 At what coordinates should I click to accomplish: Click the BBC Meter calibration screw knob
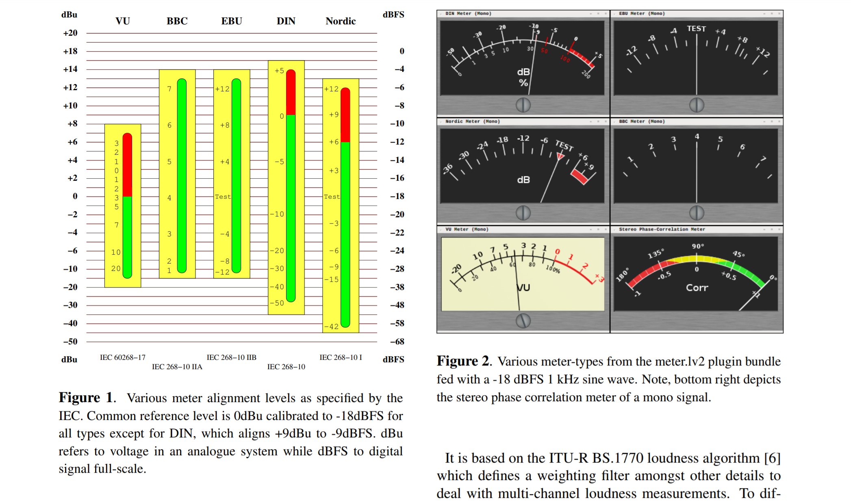697,213
